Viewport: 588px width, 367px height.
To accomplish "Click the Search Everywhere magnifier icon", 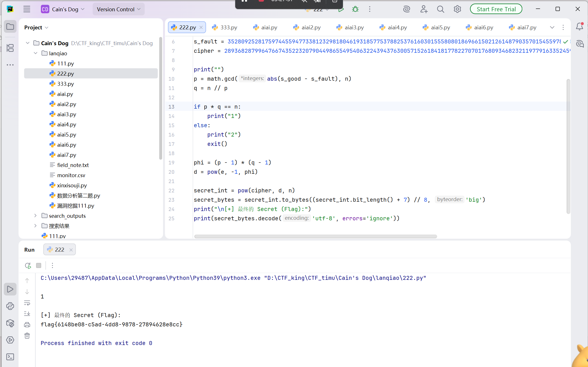I will (x=441, y=9).
